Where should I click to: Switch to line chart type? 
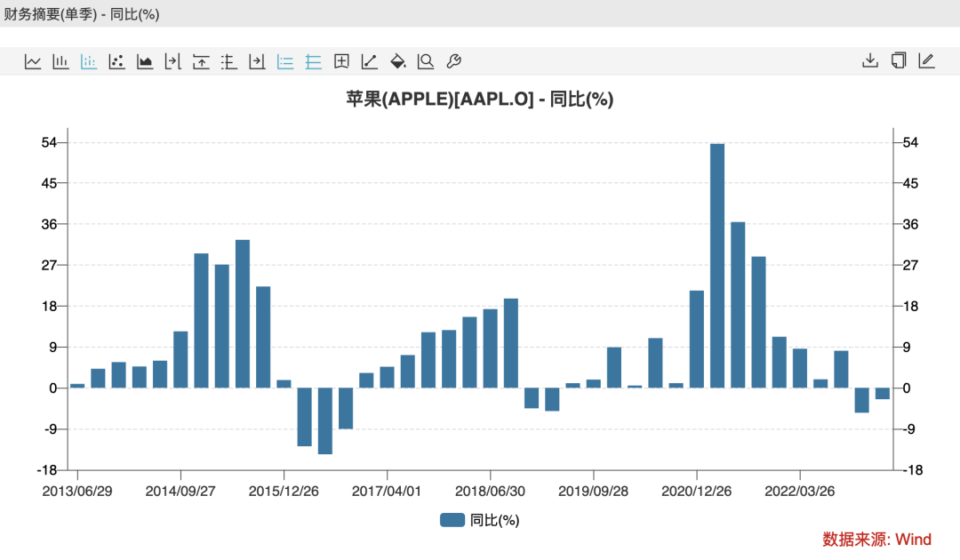point(33,61)
